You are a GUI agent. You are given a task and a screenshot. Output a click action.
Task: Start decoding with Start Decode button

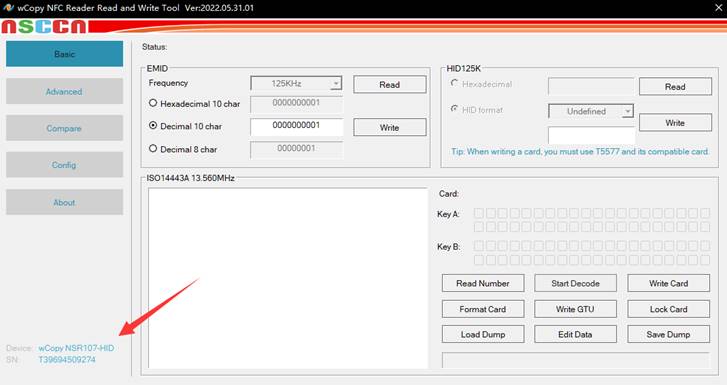tap(575, 283)
